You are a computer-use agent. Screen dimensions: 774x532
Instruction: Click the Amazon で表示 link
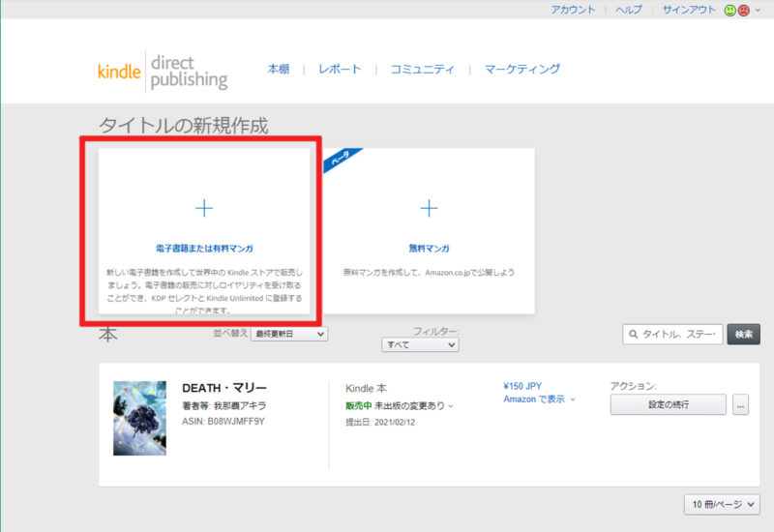point(534,399)
